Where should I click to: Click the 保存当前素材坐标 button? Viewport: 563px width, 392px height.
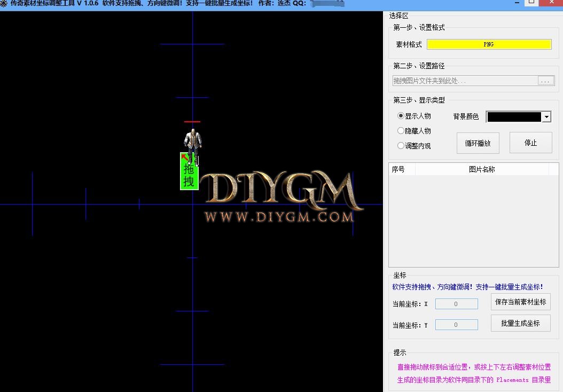click(x=521, y=302)
